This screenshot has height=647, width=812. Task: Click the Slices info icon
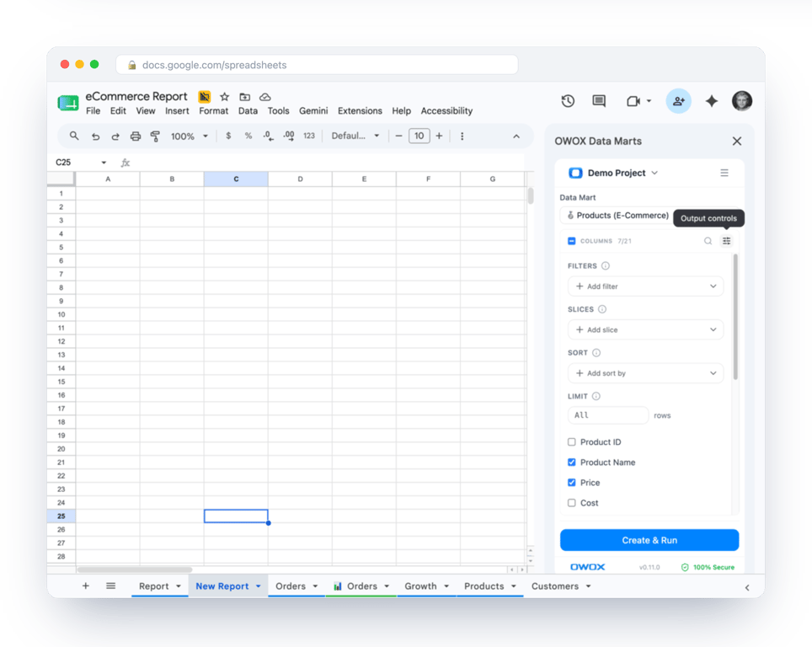point(602,309)
